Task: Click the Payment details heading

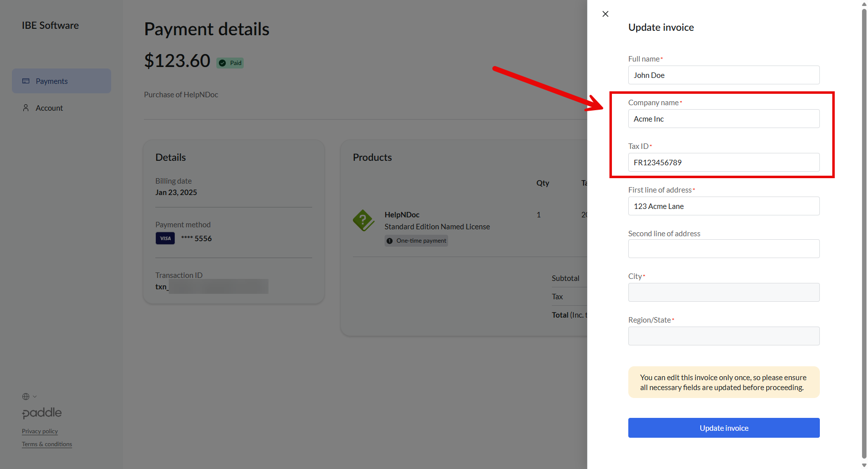Action: pyautogui.click(x=206, y=29)
